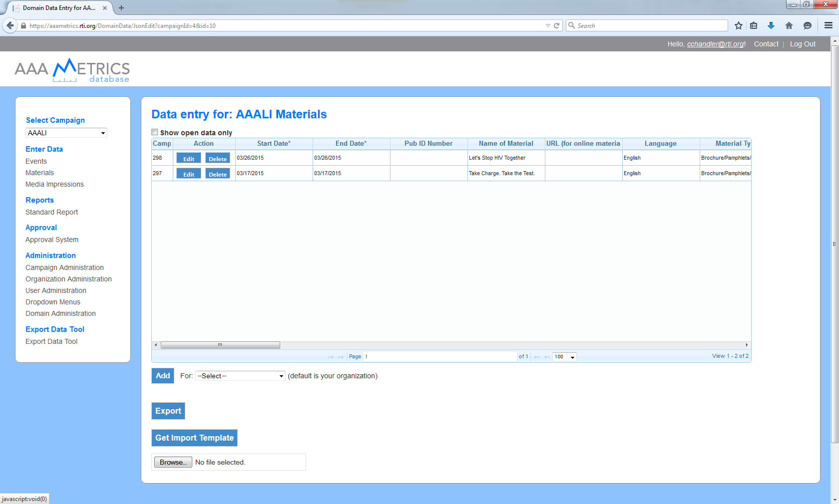Image resolution: width=839 pixels, height=504 pixels.
Task: Open downloads arrow icon
Action: (771, 25)
